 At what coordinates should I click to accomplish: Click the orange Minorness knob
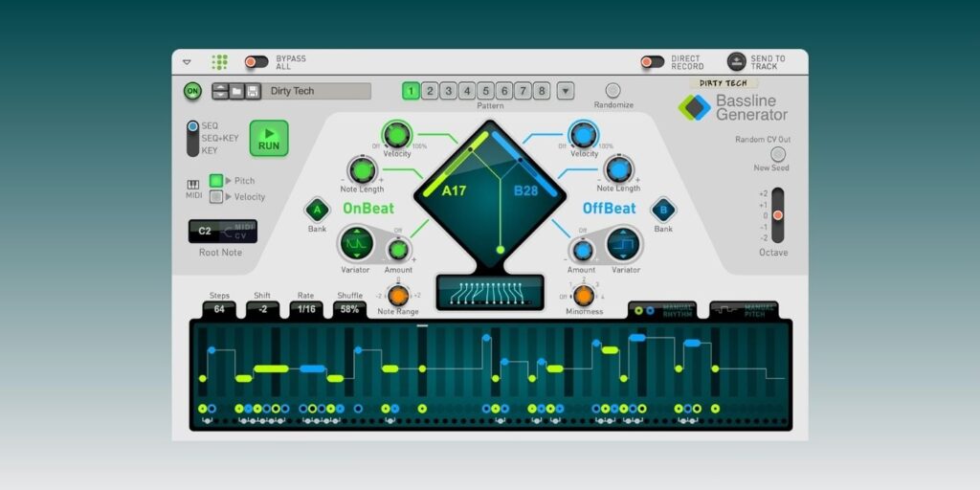click(584, 295)
